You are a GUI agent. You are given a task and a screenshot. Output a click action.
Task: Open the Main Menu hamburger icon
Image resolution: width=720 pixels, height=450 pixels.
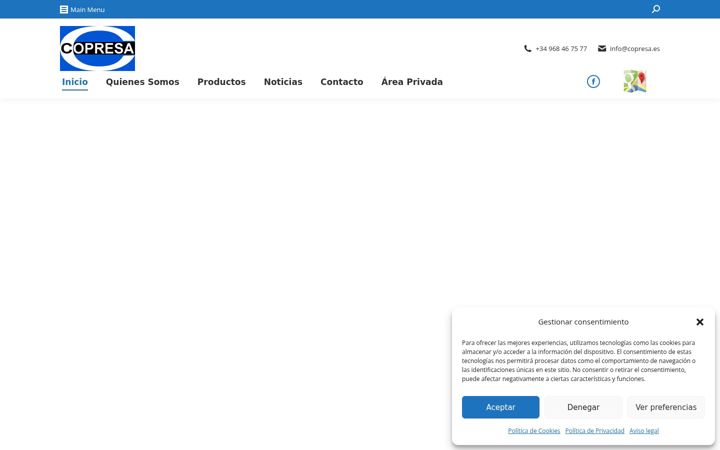64,9
